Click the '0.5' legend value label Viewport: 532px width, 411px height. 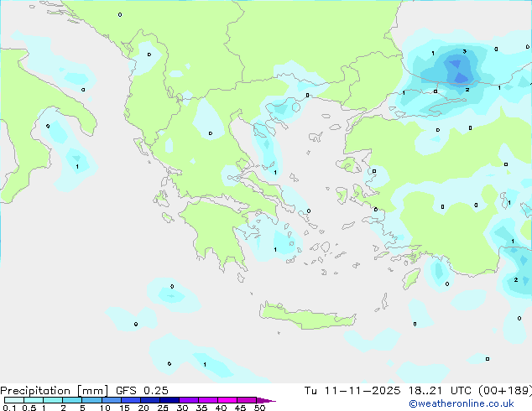point(29,408)
